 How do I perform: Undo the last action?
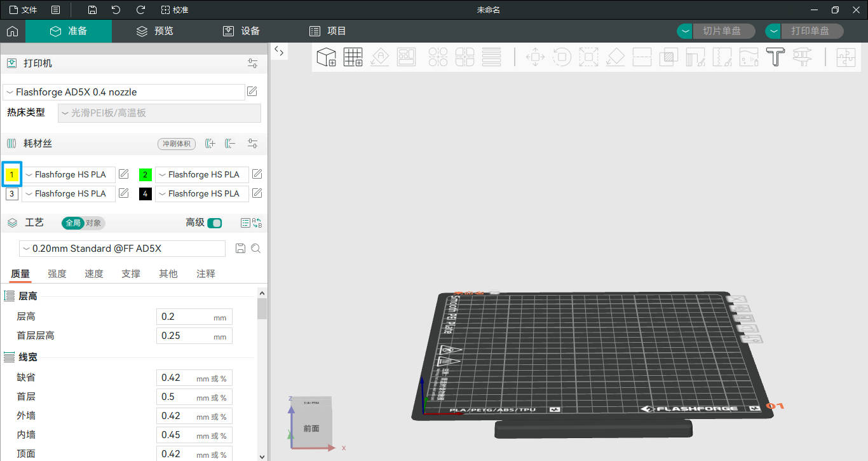point(116,10)
